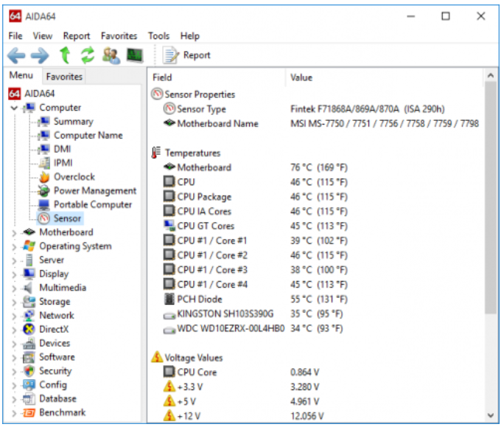Click the Storage drives icon

point(29,302)
